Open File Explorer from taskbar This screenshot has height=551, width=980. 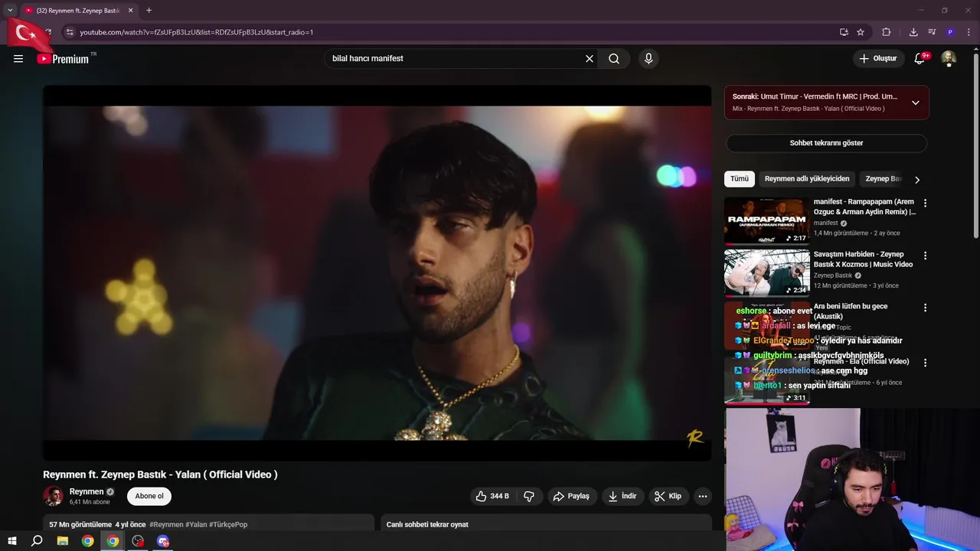tap(63, 541)
